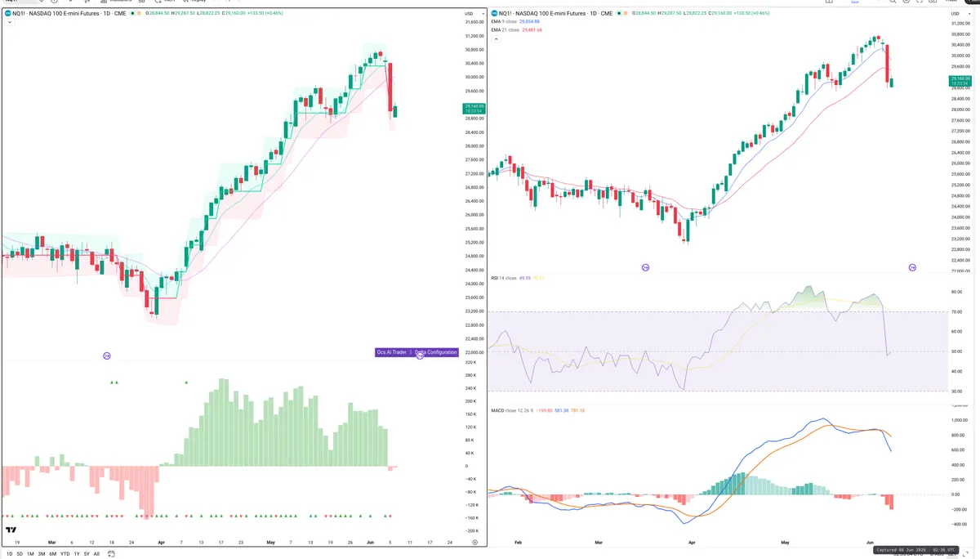Viewport: 980px width, 559px height.
Task: Click the purple event marker below left price chart
Action: 107,356
